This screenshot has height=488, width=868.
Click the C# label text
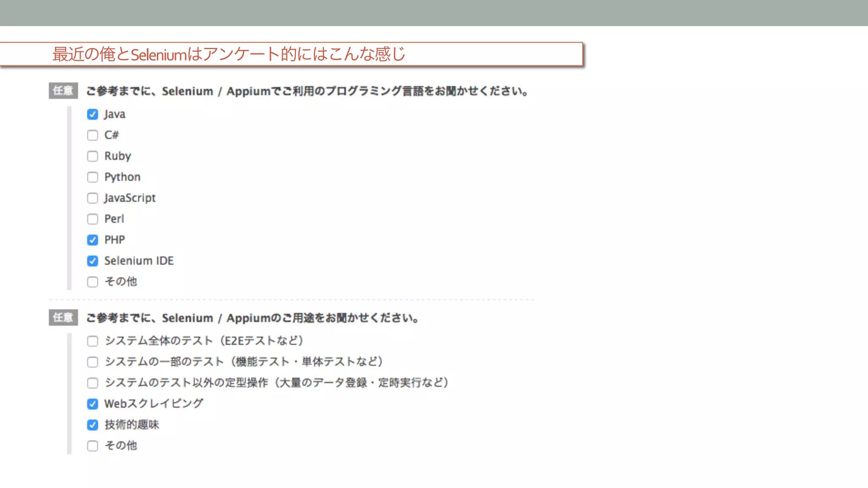tap(112, 135)
